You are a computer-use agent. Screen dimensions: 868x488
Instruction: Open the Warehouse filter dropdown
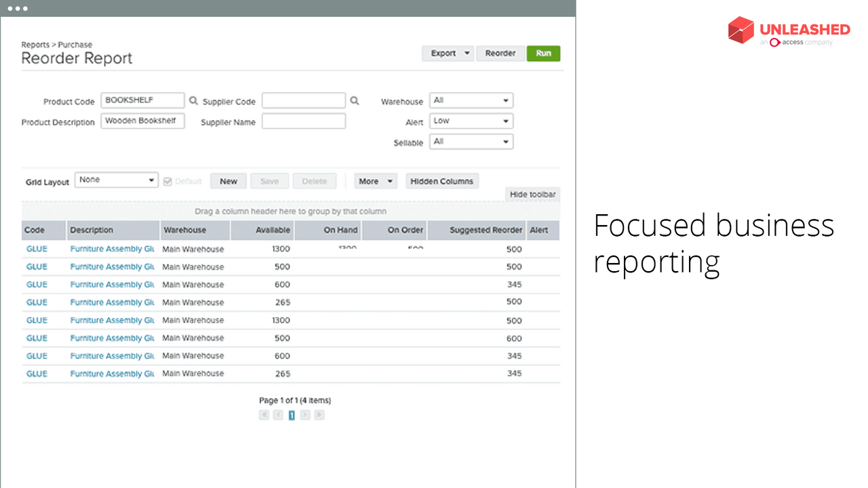[x=471, y=100]
